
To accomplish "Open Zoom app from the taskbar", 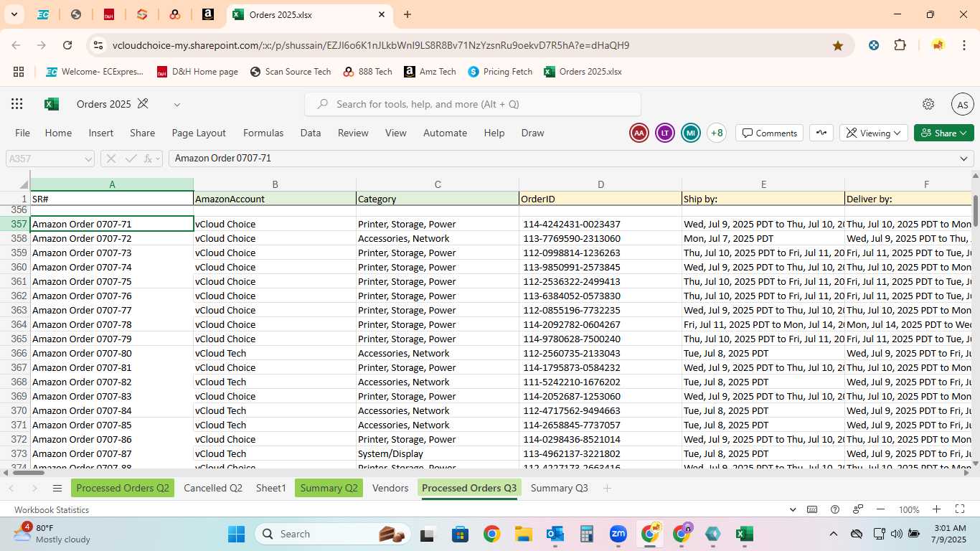I will coord(618,534).
